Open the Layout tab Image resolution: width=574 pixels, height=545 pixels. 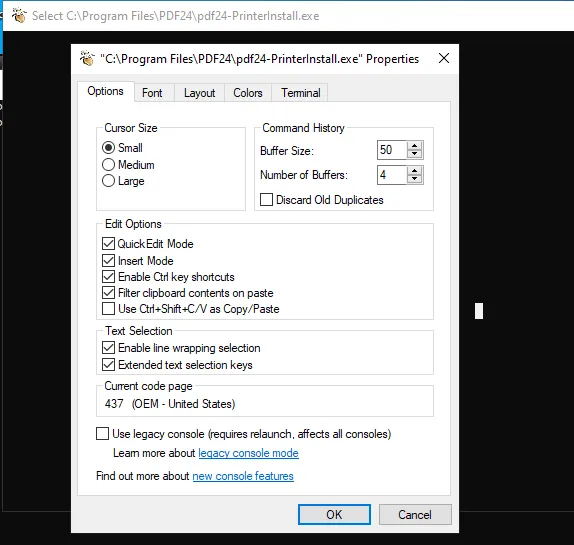click(x=200, y=93)
